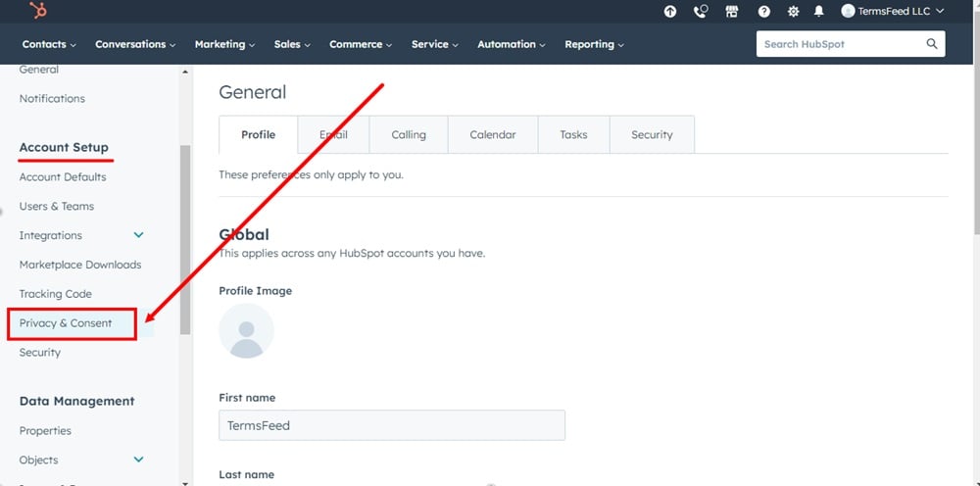Open General in the sidebar
Image resolution: width=980 pixels, height=486 pixels.
click(x=39, y=70)
